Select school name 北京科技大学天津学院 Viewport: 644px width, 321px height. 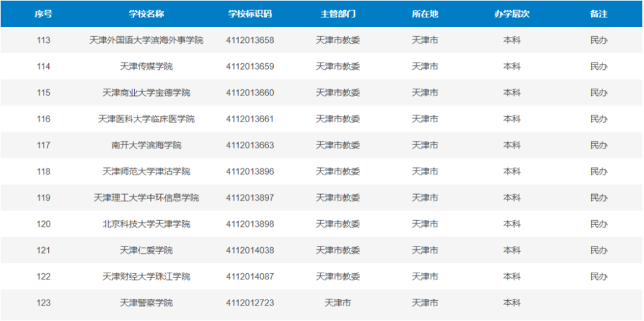point(146,224)
